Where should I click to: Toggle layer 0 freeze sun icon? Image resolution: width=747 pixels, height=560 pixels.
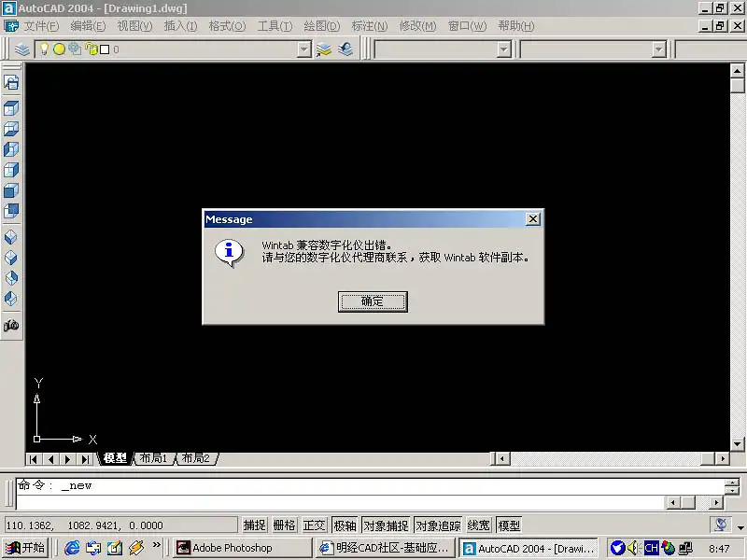point(59,49)
